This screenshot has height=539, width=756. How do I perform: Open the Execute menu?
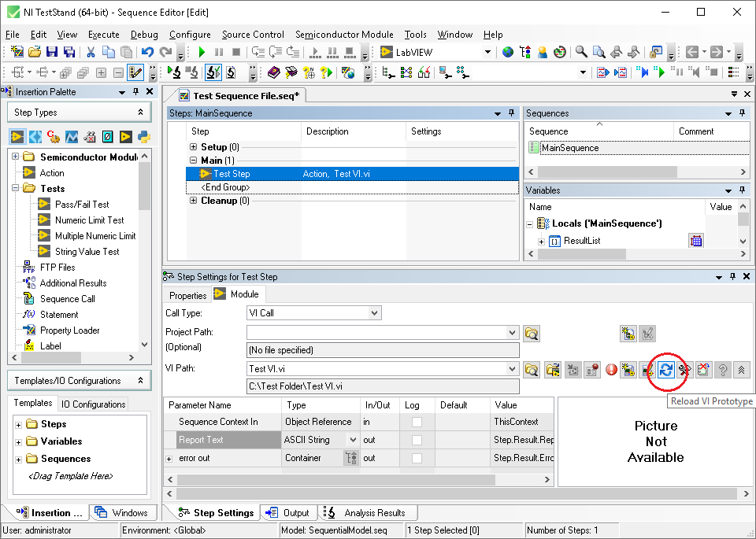click(x=104, y=35)
